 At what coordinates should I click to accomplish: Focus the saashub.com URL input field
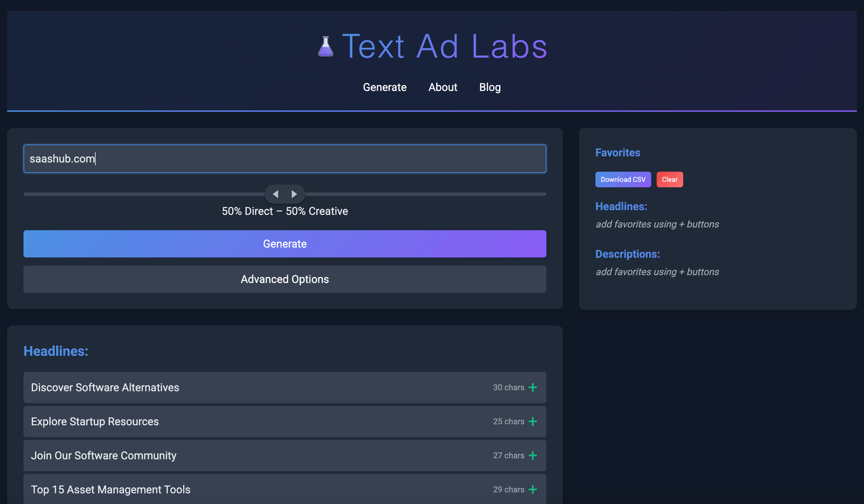pos(285,159)
